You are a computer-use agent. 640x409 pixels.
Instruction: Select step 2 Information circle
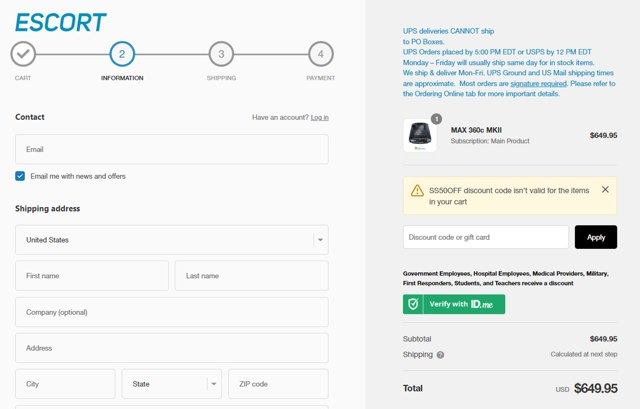click(x=122, y=53)
